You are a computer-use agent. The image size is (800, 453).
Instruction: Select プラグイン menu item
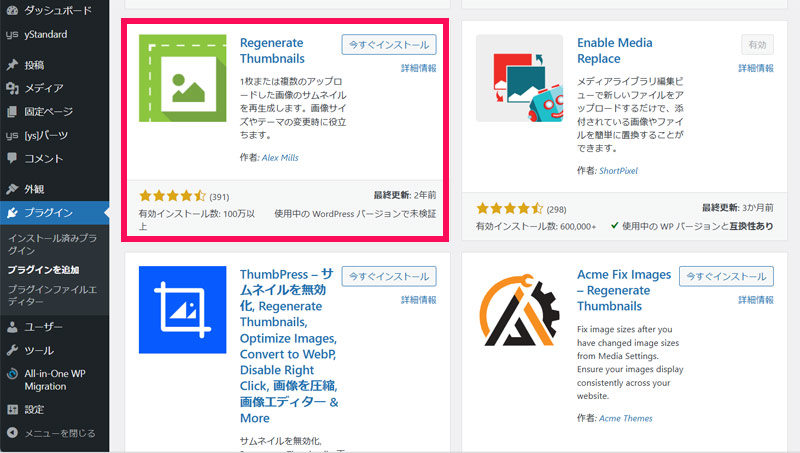click(x=55, y=213)
